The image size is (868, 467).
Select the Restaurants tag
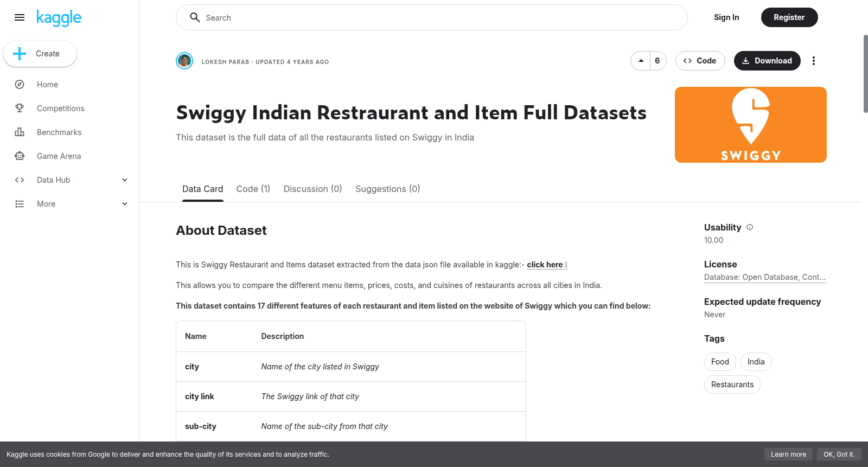[732, 385]
